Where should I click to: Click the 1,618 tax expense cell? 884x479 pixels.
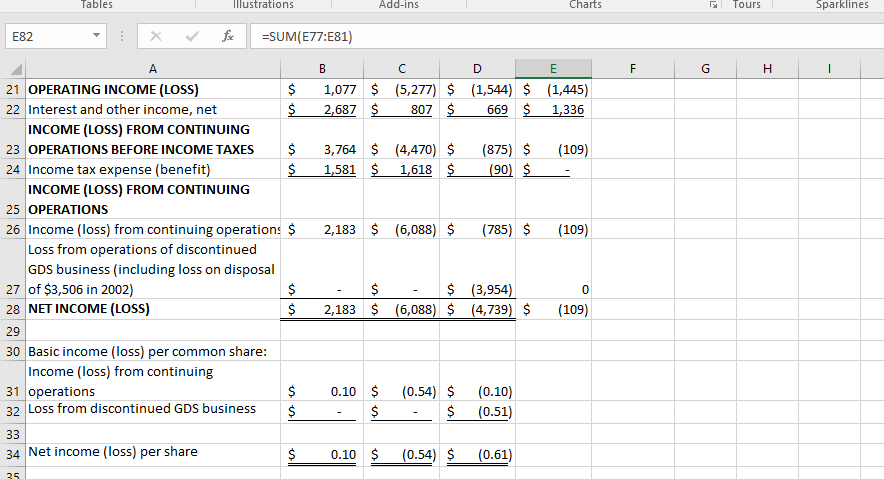401,169
